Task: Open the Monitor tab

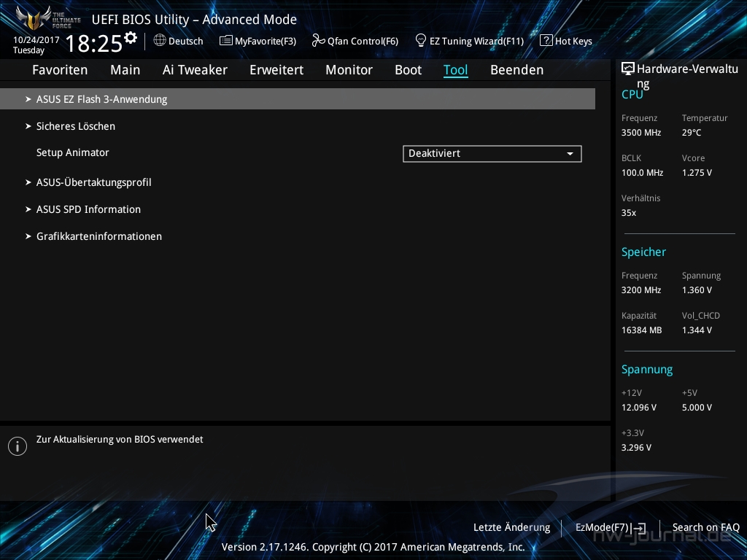Action: [x=349, y=70]
